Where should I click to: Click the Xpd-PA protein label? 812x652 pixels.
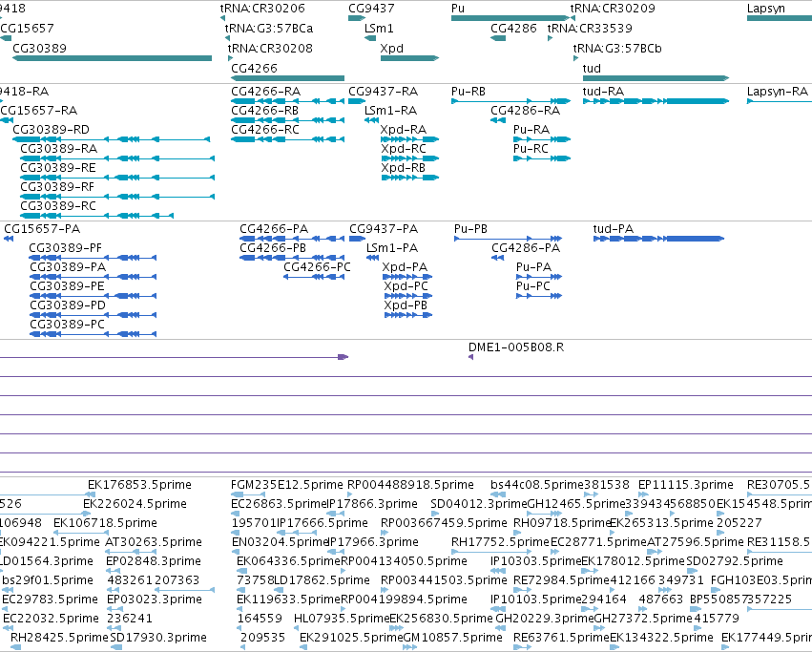point(405,267)
